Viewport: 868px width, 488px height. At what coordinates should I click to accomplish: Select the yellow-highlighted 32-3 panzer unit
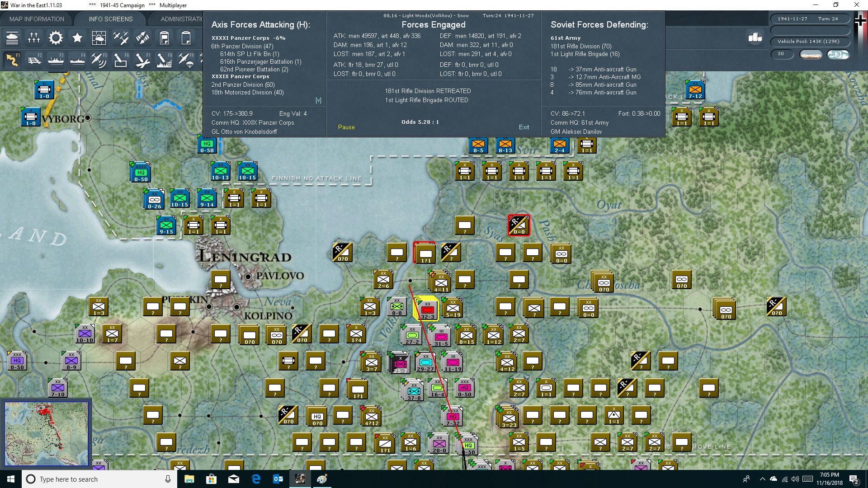427,309
